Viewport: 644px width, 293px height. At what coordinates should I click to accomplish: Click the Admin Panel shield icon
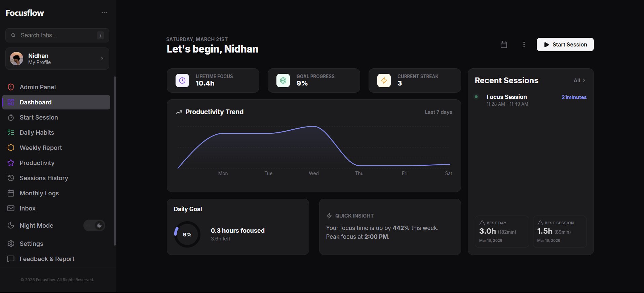[x=11, y=87]
